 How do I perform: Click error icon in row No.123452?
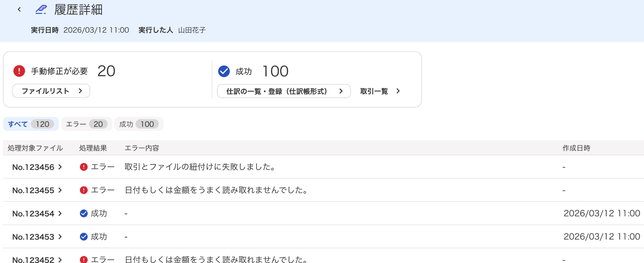[84, 260]
